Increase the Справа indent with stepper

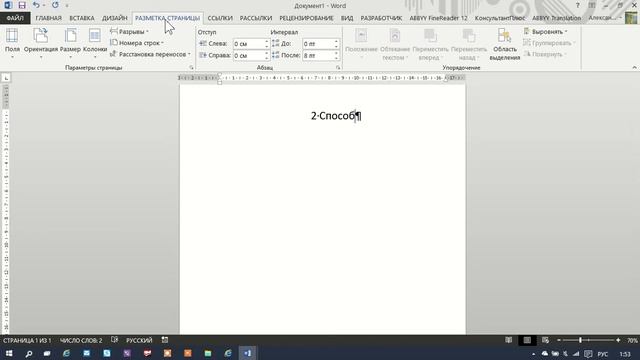coord(267,53)
